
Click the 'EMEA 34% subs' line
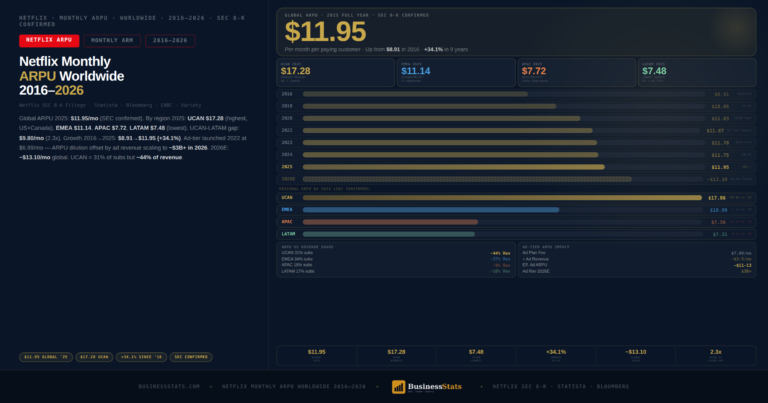coord(297,259)
